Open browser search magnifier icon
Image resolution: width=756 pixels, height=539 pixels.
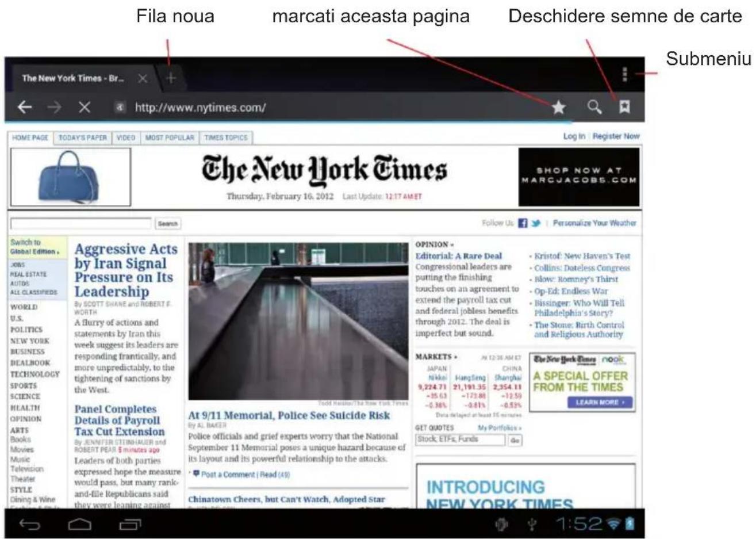tap(594, 106)
